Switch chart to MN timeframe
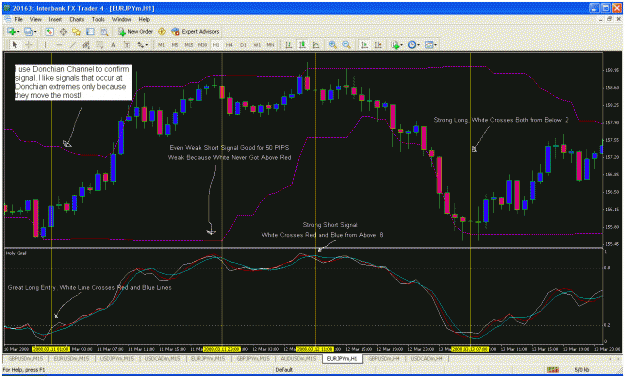 coord(270,45)
